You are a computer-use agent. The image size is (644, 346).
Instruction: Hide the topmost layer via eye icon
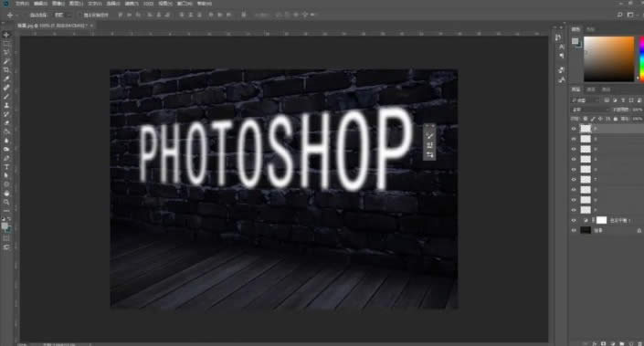pyautogui.click(x=574, y=129)
